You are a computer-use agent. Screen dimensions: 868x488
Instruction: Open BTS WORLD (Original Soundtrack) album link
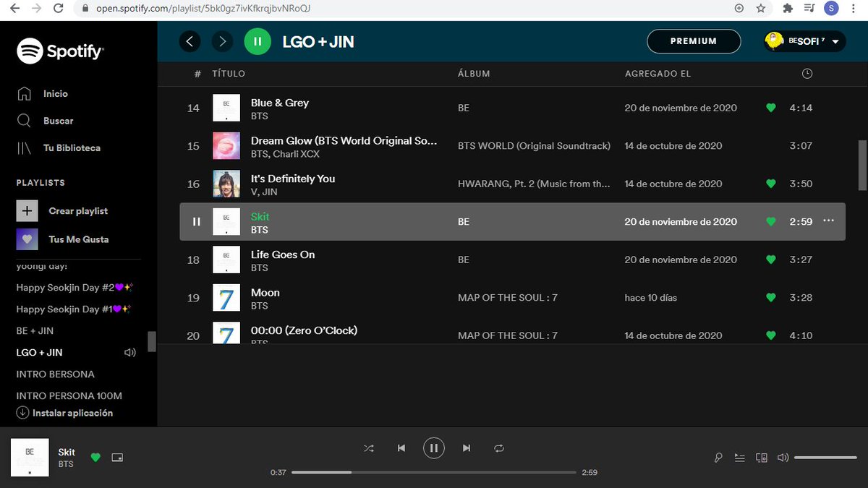click(534, 146)
